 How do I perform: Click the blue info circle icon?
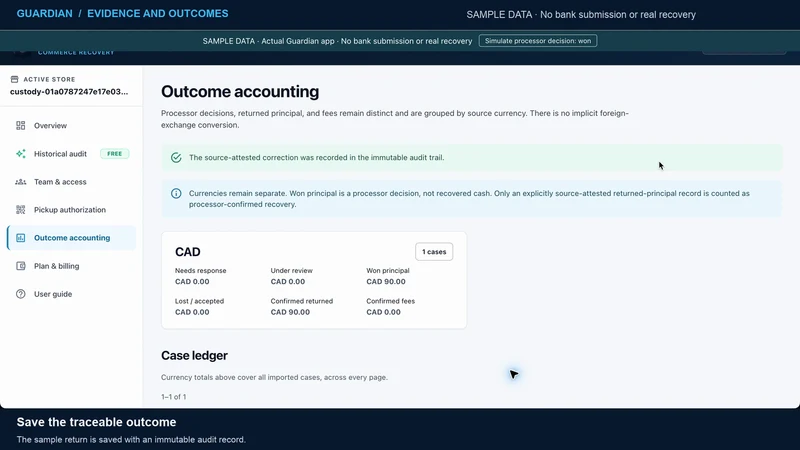[x=176, y=193]
